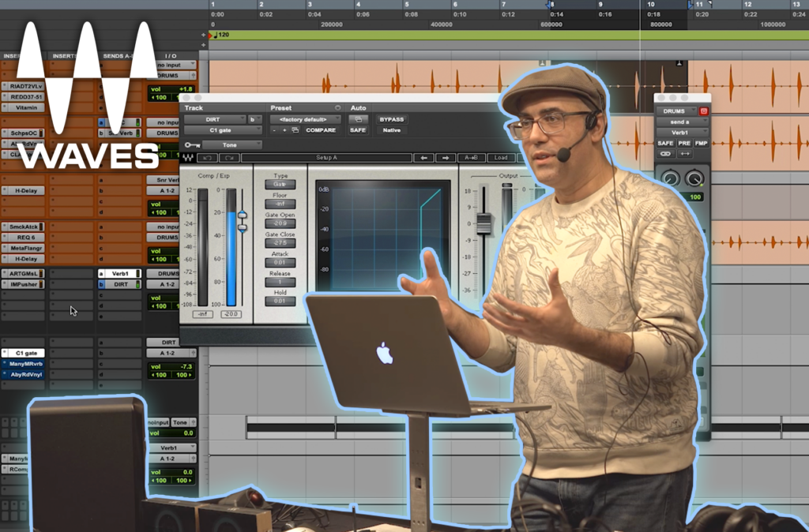809x532 pixels.
Task: Click the Setup A name field
Action: coord(326,158)
